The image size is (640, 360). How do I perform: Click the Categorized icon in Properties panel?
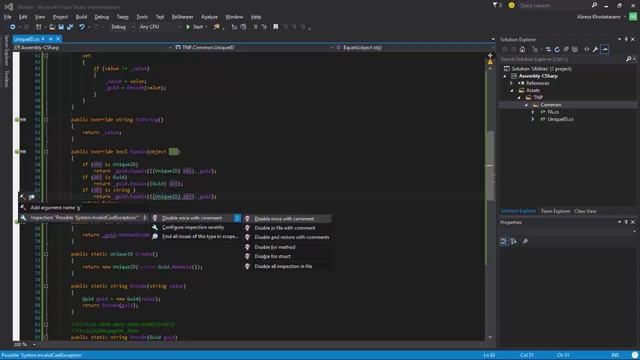point(504,241)
